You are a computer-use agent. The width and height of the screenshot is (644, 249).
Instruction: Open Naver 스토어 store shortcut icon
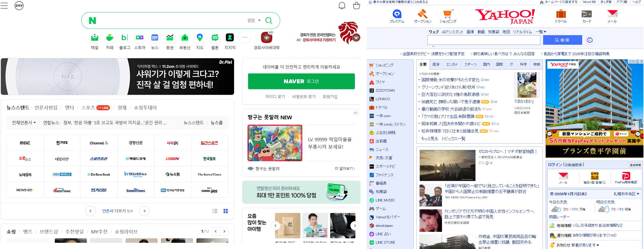(140, 37)
